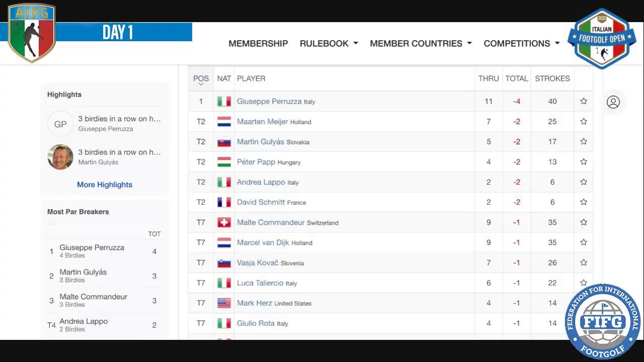This screenshot has width=644, height=362.
Task: Mark Péter Papp as favorite
Action: (x=584, y=161)
